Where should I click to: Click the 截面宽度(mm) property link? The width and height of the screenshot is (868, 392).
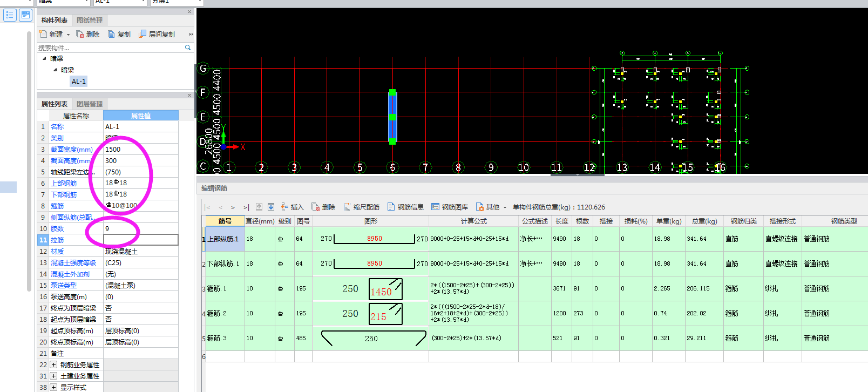(72, 150)
